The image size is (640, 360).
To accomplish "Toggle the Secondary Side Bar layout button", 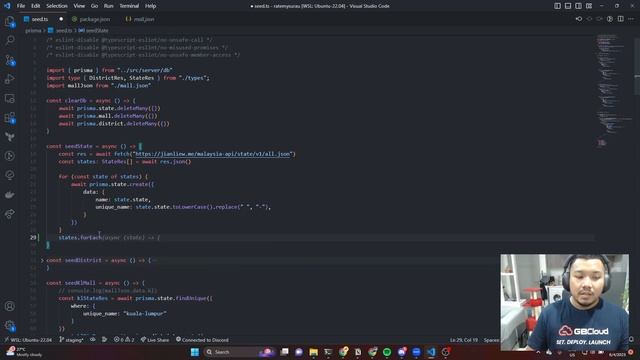I will tap(578, 6).
